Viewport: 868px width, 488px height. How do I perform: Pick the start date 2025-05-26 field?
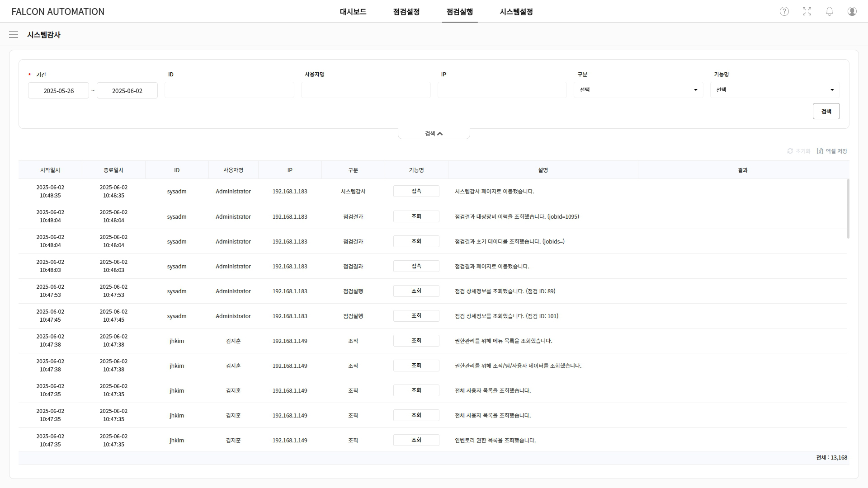click(x=58, y=90)
